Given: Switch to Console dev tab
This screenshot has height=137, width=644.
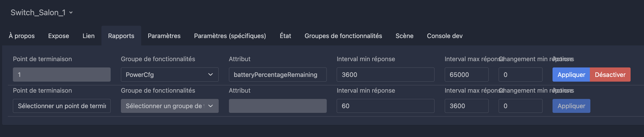Looking at the screenshot, I should tap(445, 36).
